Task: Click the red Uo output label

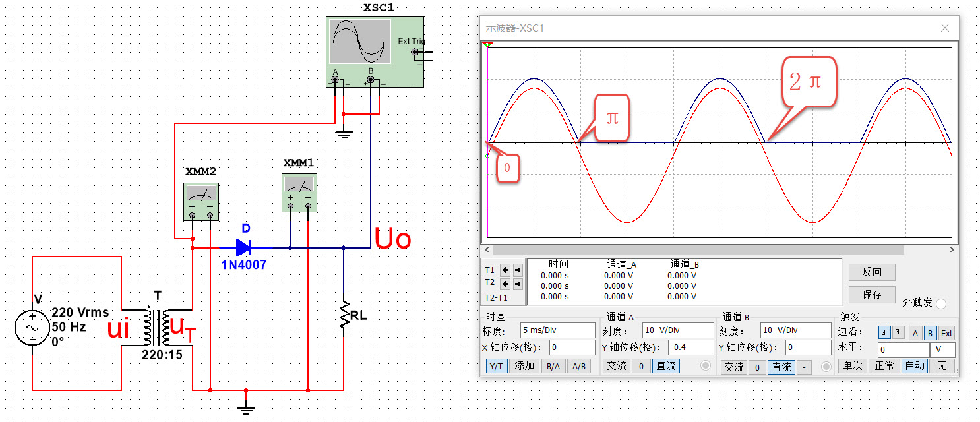Action: pyautogui.click(x=393, y=238)
